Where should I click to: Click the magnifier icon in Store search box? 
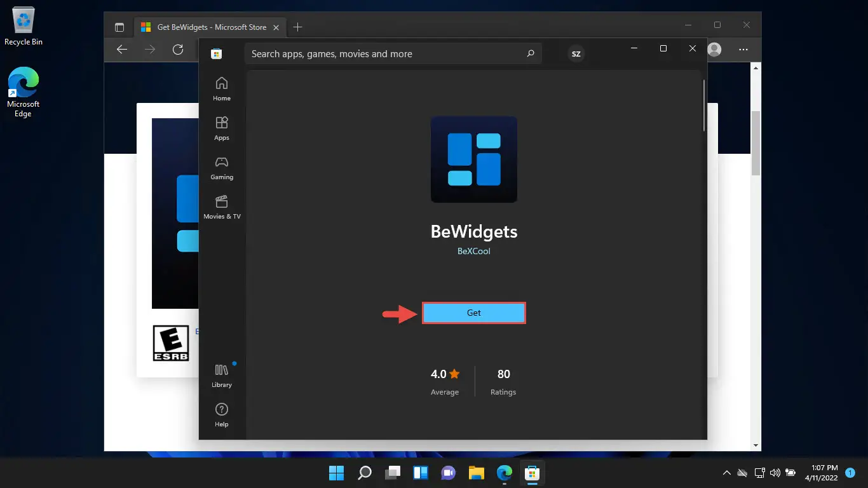[531, 54]
